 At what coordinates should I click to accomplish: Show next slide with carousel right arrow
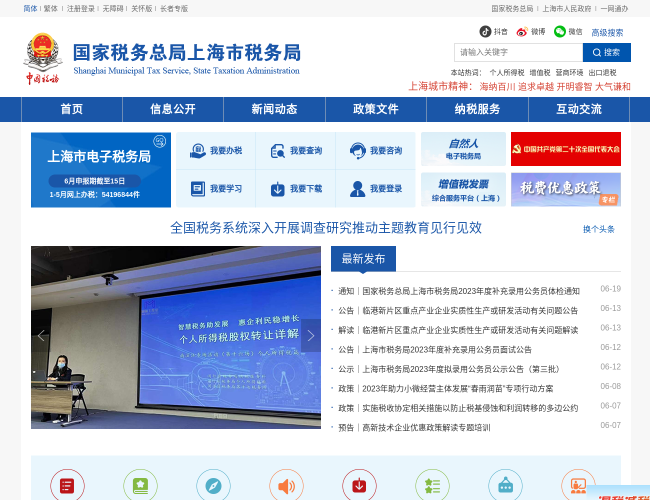click(x=310, y=336)
